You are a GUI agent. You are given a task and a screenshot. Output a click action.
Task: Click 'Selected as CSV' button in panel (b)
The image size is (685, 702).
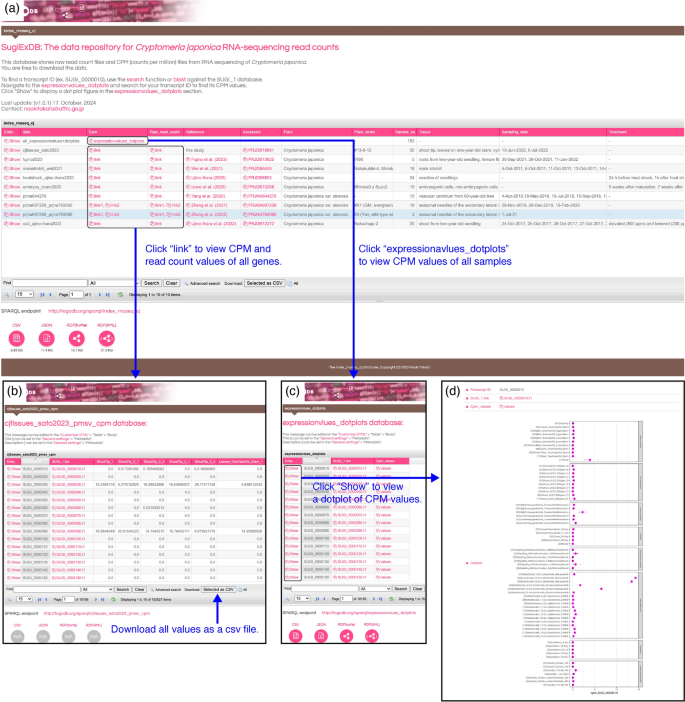[x=218, y=590]
